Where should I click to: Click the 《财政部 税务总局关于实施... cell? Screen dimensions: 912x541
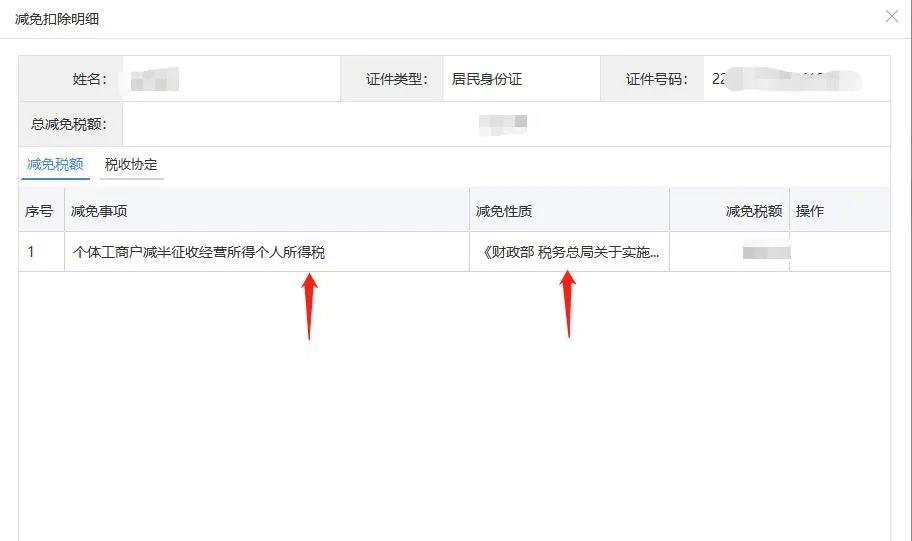click(569, 252)
